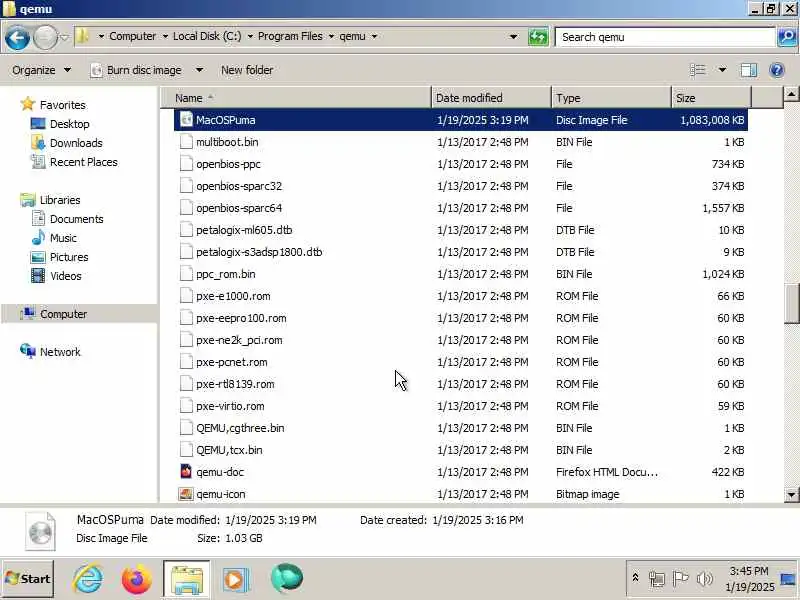The image size is (800, 600).
Task: Click the qemu-doc Firefox HTML file icon
Action: (186, 471)
